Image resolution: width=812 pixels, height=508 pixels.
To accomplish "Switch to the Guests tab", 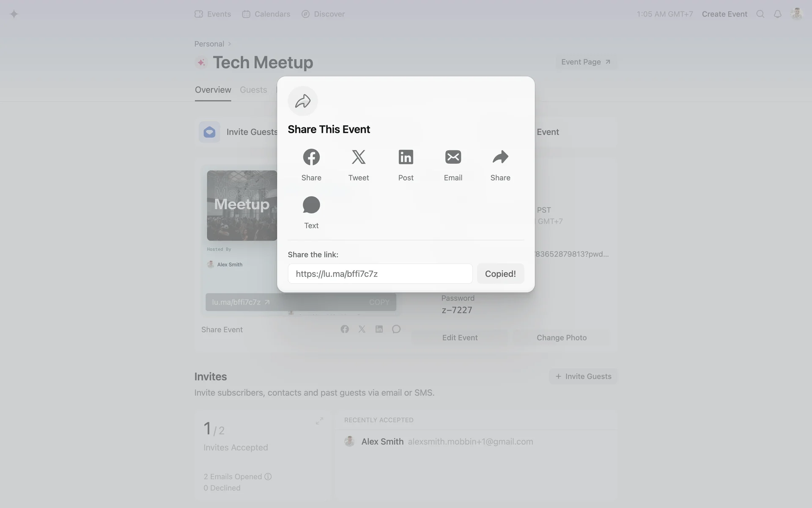I will 253,90.
